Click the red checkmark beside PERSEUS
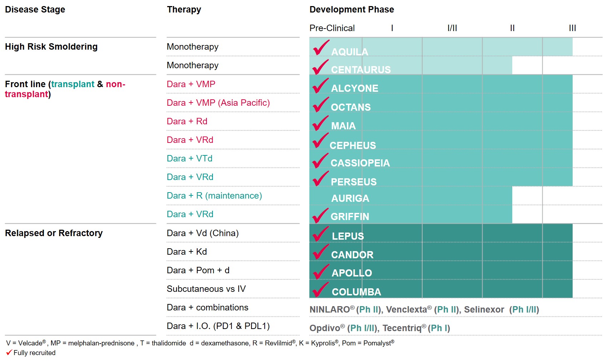The height and width of the screenshot is (364, 603). (x=320, y=179)
